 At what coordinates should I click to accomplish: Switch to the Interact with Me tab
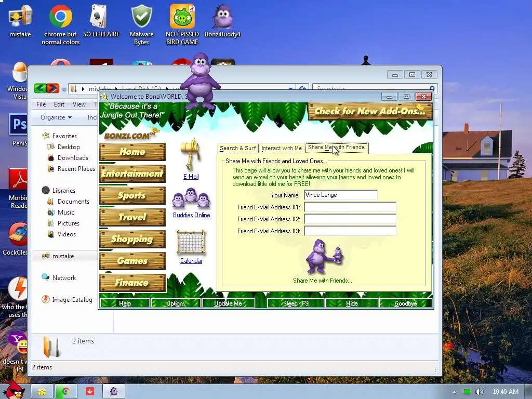(x=282, y=148)
